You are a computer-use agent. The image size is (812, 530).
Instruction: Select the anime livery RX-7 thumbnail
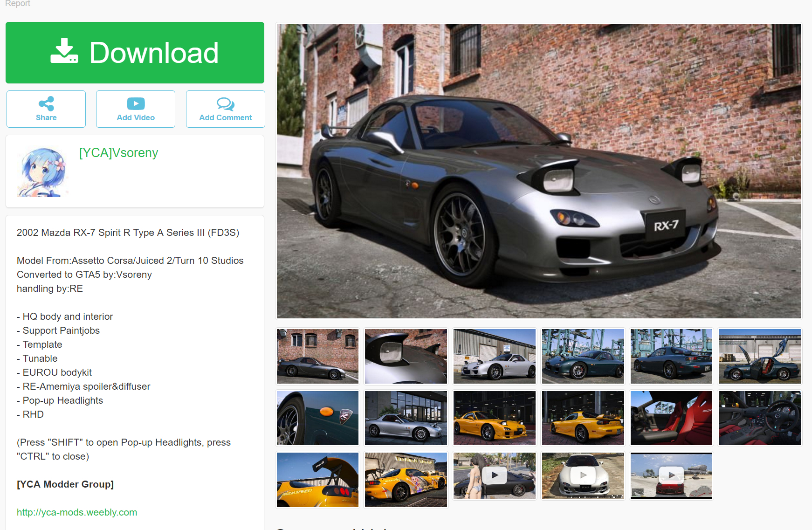[x=406, y=480]
